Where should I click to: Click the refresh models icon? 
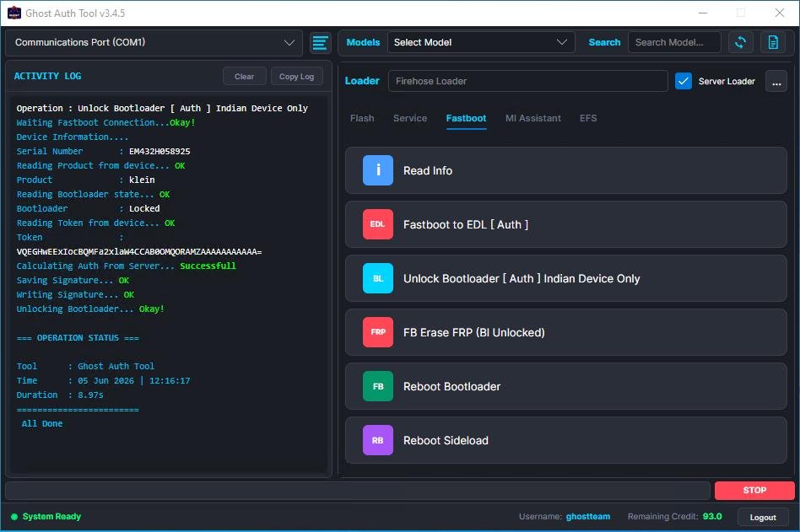click(740, 42)
